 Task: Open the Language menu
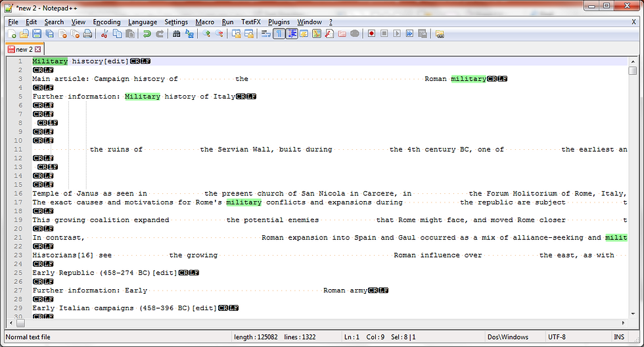tap(143, 22)
